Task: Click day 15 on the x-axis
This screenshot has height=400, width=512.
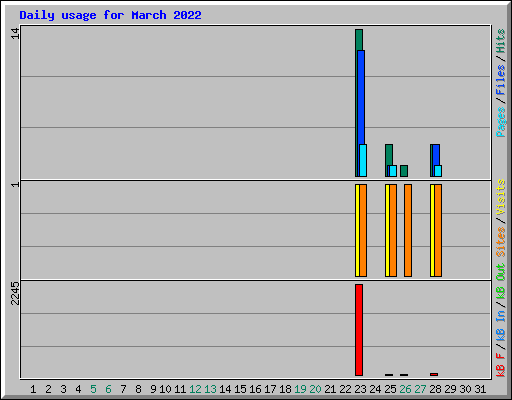Action: (240, 389)
